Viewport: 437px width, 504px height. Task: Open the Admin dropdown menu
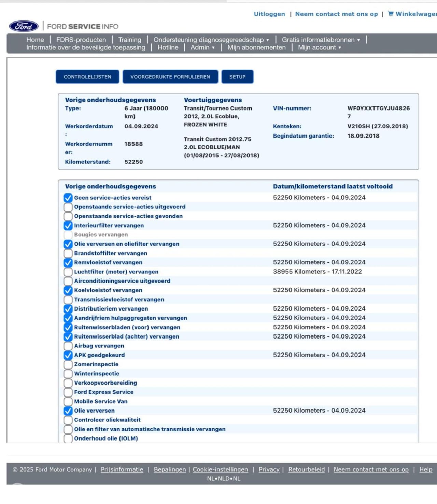[x=202, y=47]
